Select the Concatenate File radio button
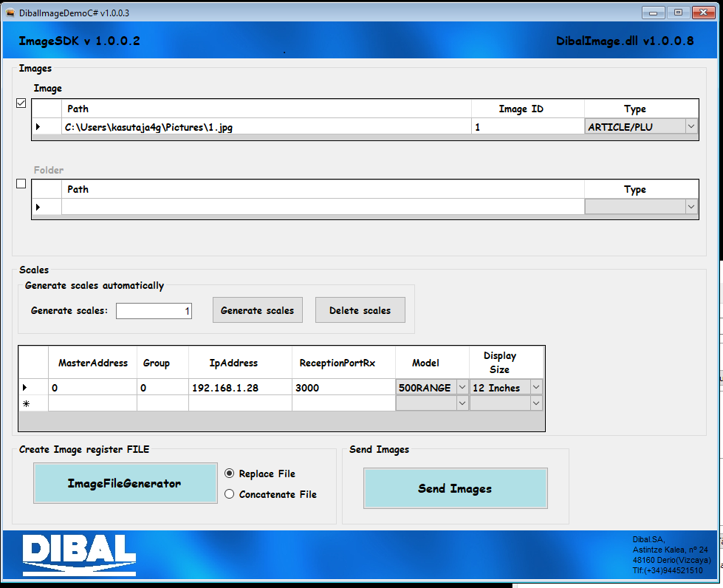 [x=229, y=494]
